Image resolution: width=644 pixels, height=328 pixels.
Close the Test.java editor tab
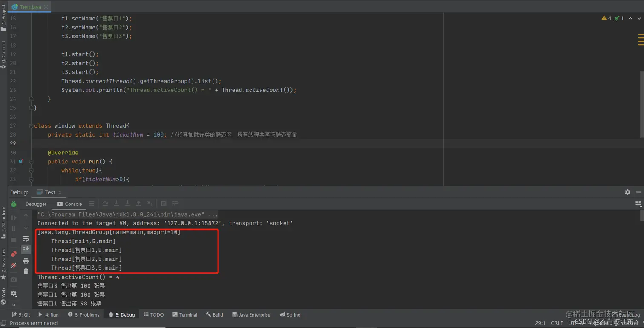(x=46, y=7)
